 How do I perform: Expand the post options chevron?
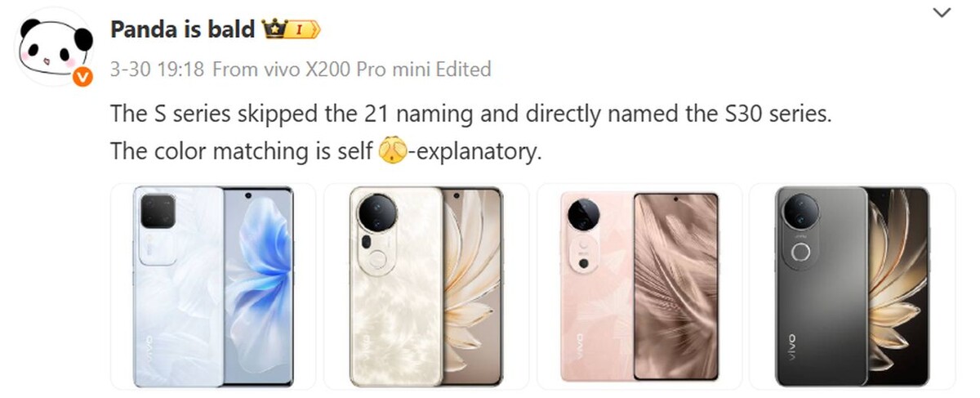tap(942, 11)
